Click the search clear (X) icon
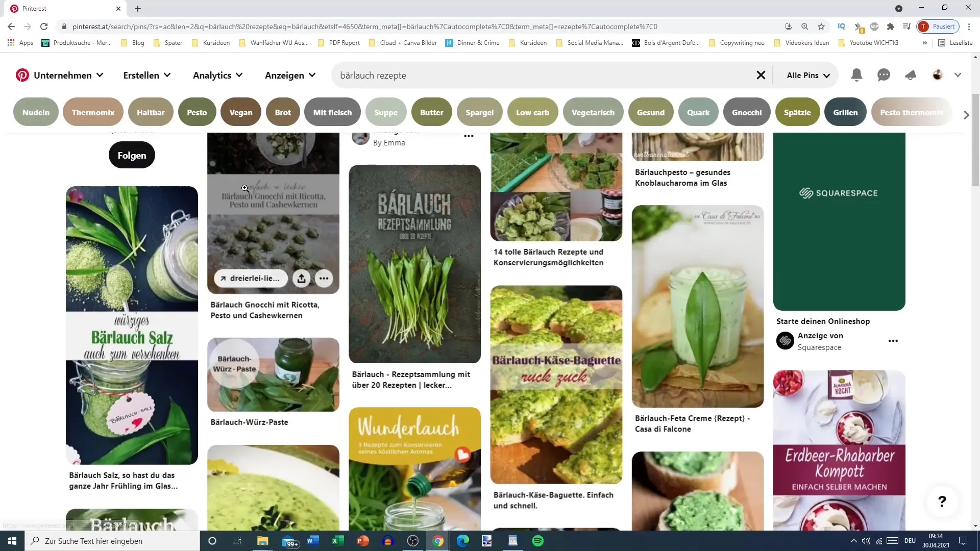This screenshot has width=980, height=551. click(x=761, y=74)
